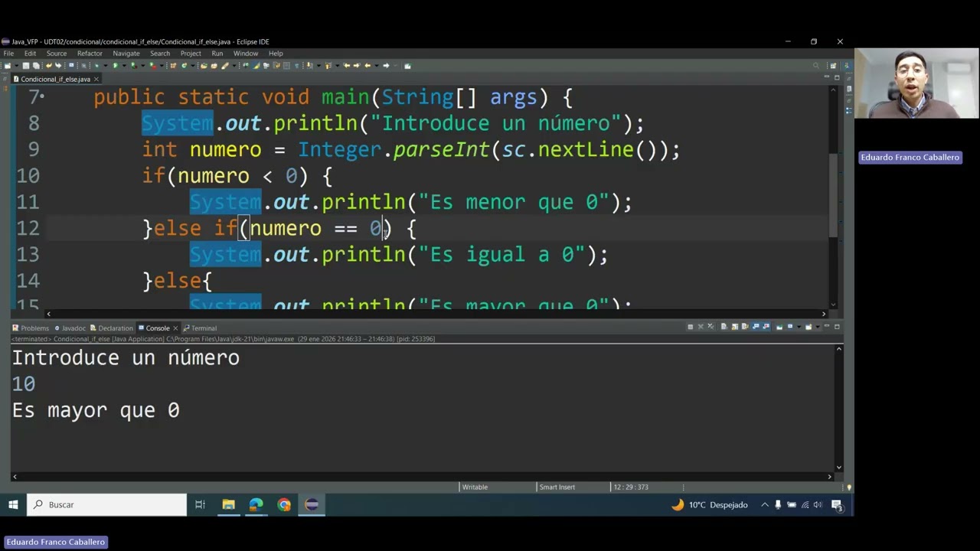980x551 pixels.
Task: Click Display Selected Console icon
Action: 790,327
